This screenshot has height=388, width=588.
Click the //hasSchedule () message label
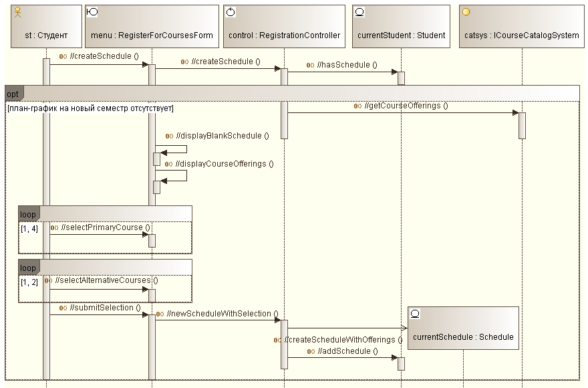347,65
